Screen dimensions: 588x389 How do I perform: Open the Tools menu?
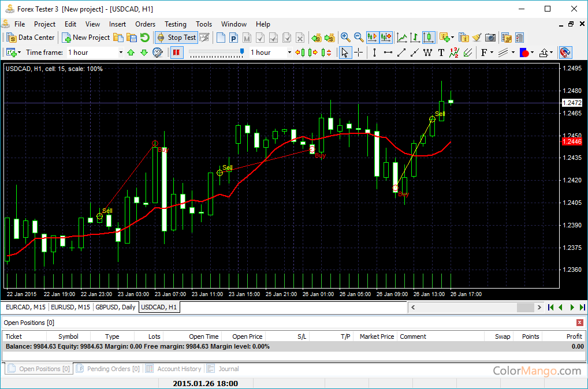tap(204, 24)
